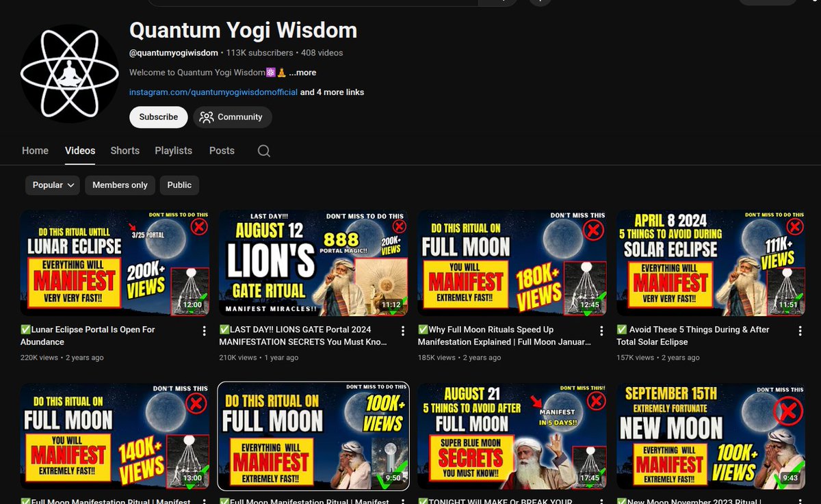Play the Full Moon 100K+ views thumbnail
The image size is (821, 504).
pos(313,437)
